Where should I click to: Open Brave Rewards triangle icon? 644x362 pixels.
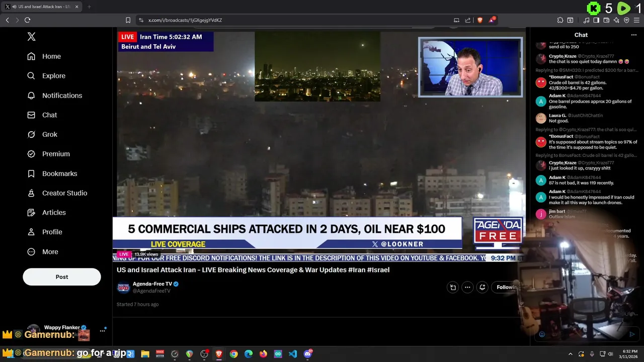pos(492,20)
